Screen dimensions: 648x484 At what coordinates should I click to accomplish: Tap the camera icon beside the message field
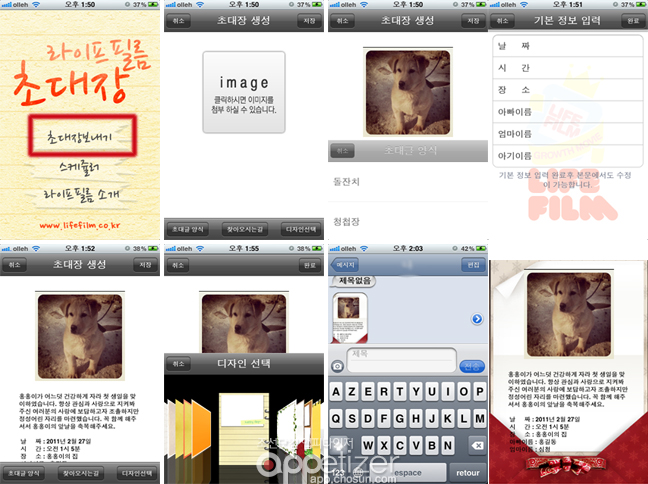[338, 366]
